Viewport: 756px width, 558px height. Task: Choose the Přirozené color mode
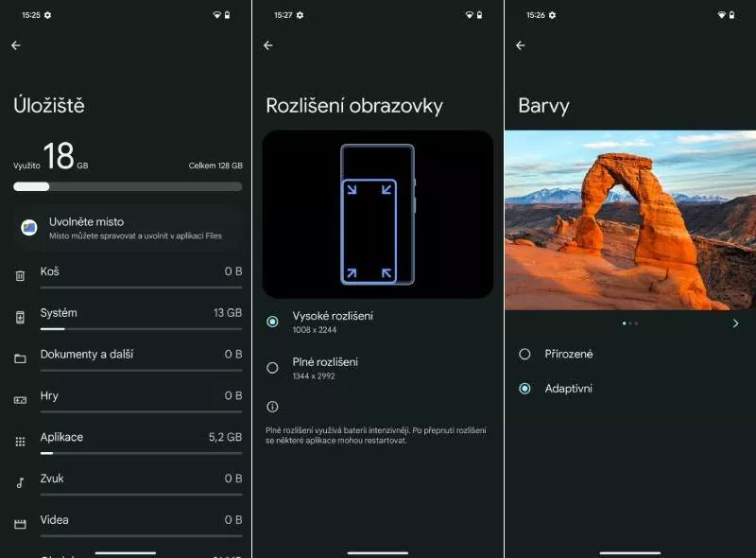[x=524, y=354]
